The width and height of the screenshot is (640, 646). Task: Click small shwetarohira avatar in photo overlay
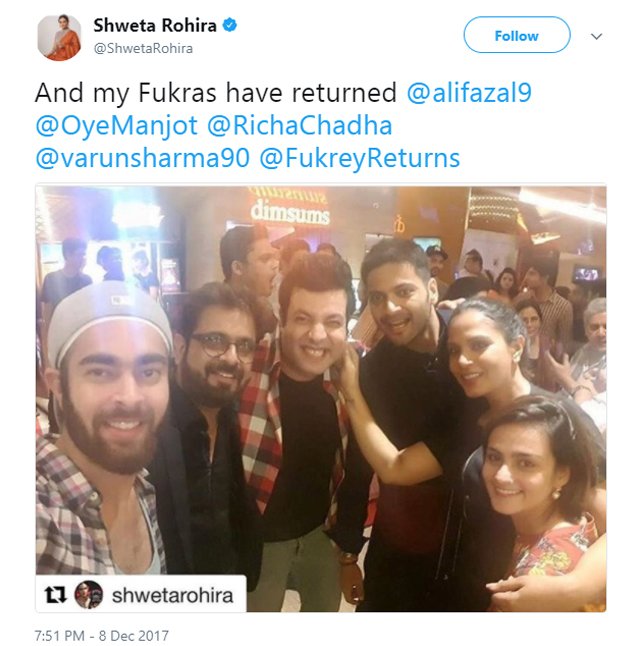click(89, 595)
